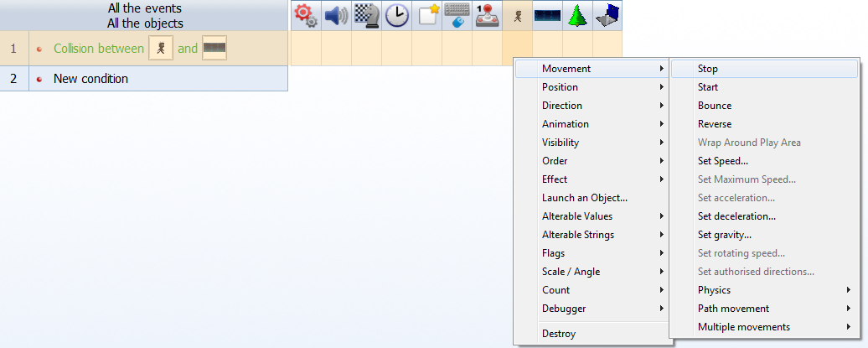Click the dark platform object column icon

coord(547,16)
